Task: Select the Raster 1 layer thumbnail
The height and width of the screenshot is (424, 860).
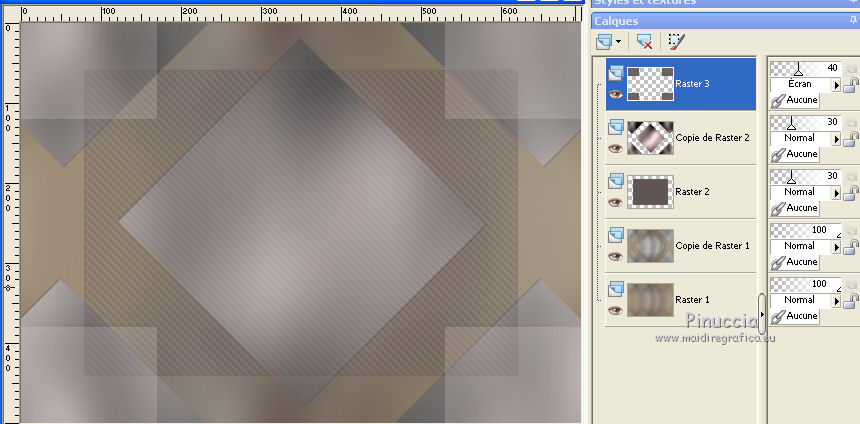Action: click(x=650, y=300)
